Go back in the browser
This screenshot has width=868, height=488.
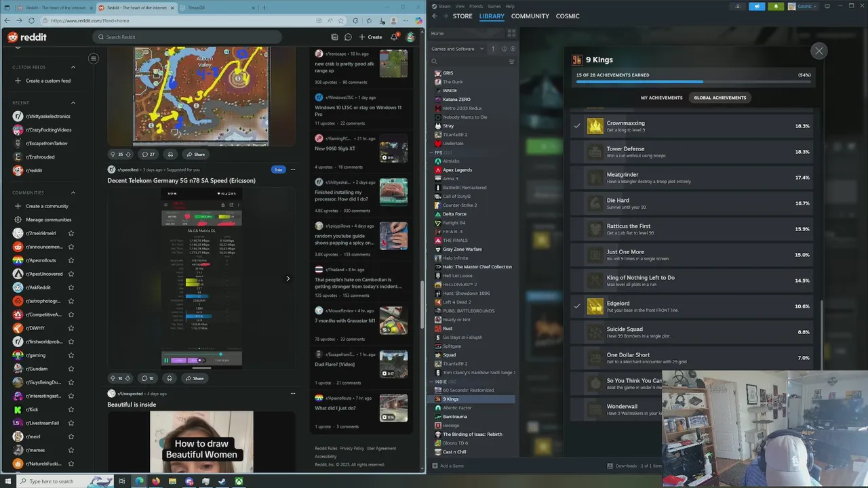pyautogui.click(x=7, y=20)
